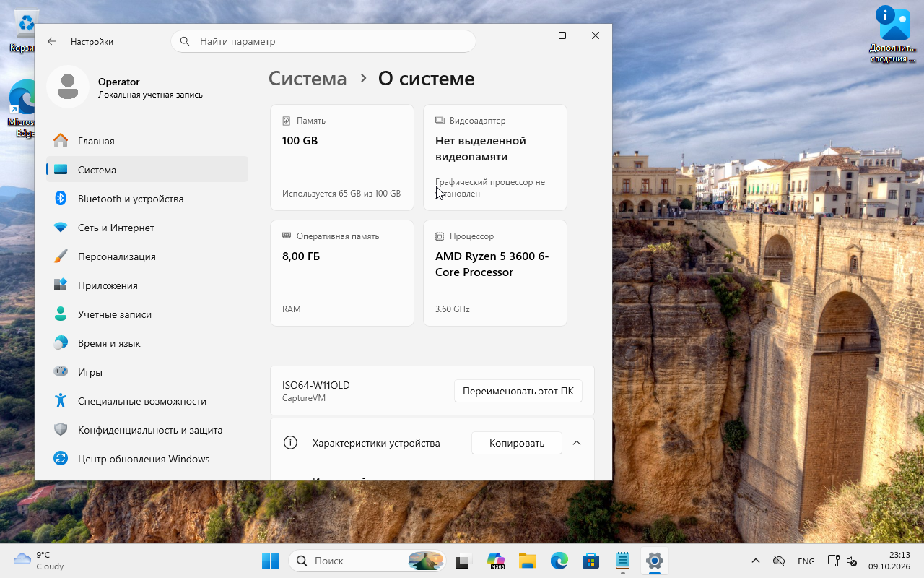
Task: Go to Сеть и Интернет settings
Action: pos(147,228)
